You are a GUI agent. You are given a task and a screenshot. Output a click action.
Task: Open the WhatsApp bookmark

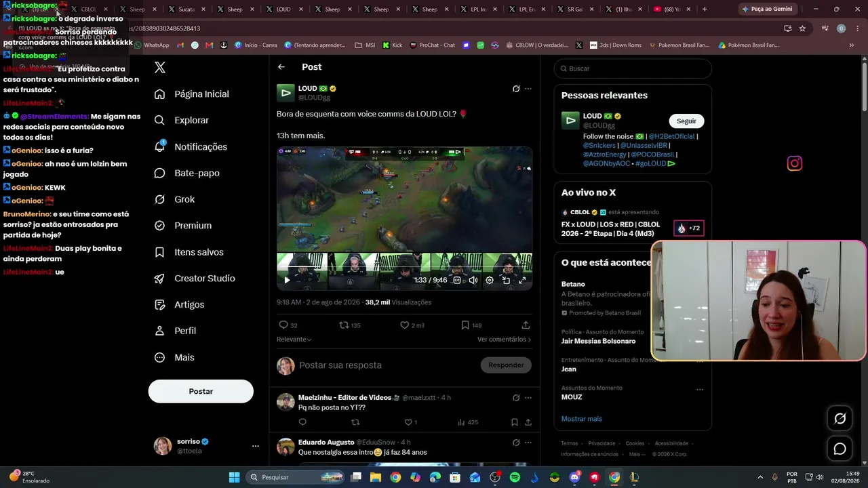(151, 45)
